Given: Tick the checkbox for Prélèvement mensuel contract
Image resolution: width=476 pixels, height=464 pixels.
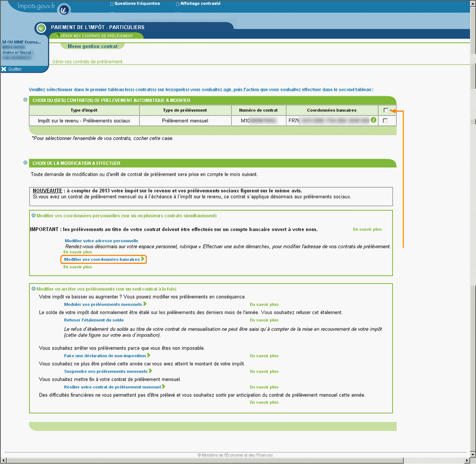Looking at the screenshot, I should (385, 121).
